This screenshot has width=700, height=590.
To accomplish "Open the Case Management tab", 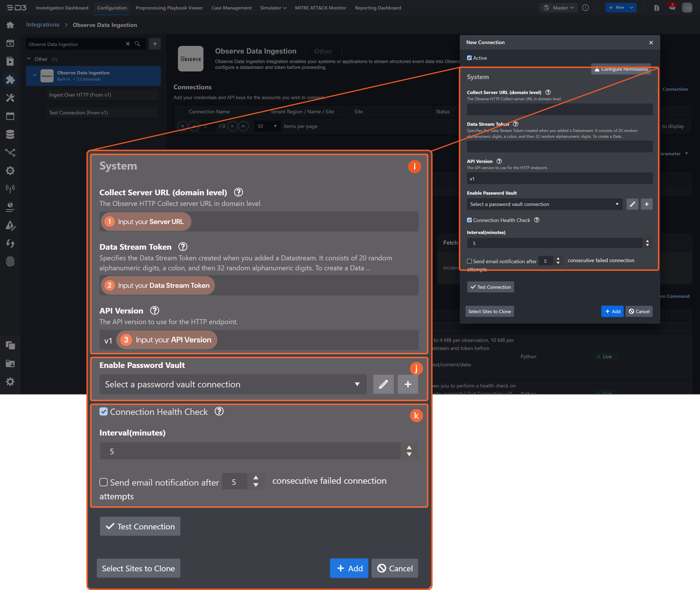I will [x=232, y=8].
